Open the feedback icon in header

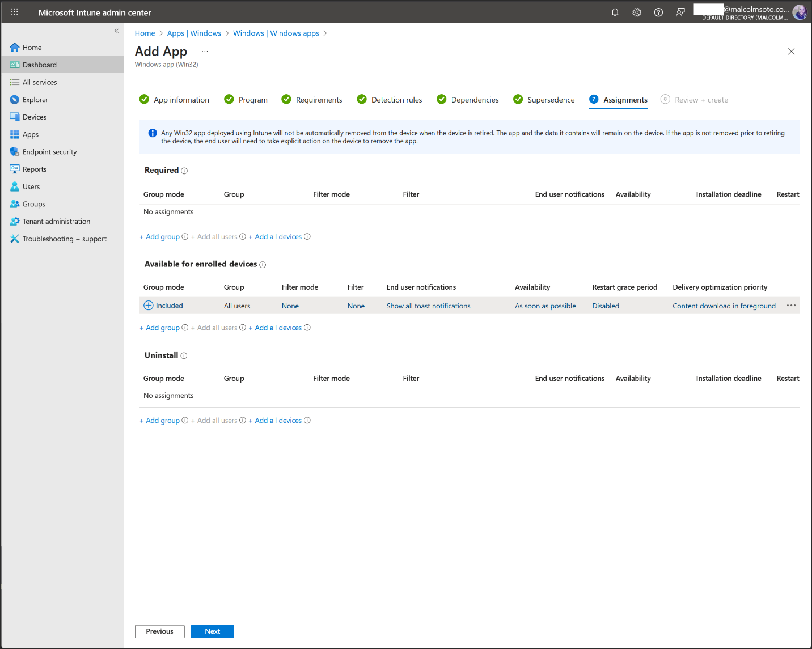[680, 12]
